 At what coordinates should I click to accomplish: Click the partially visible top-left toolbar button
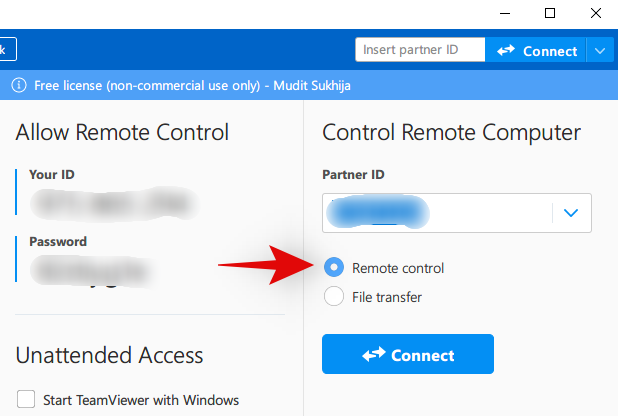click(7, 49)
